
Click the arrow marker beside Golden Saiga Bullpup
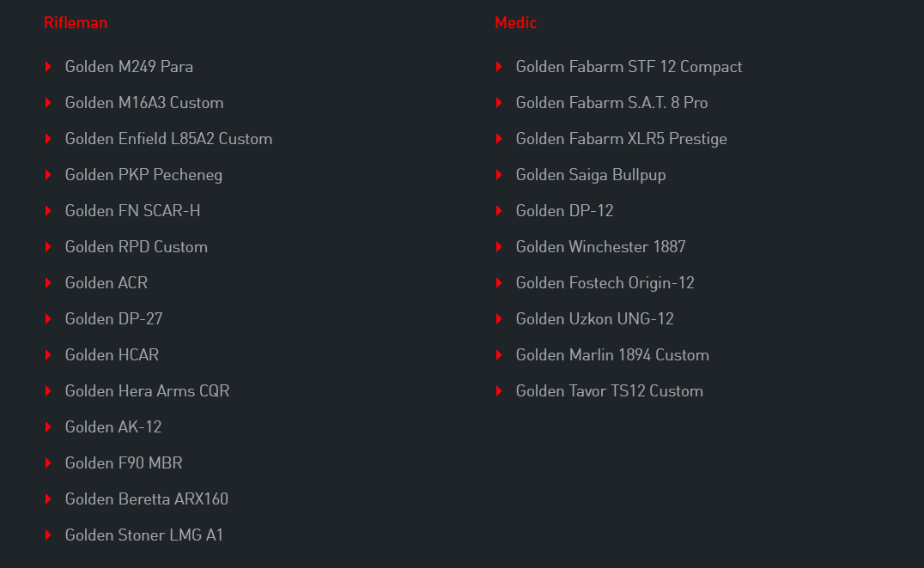(x=499, y=175)
